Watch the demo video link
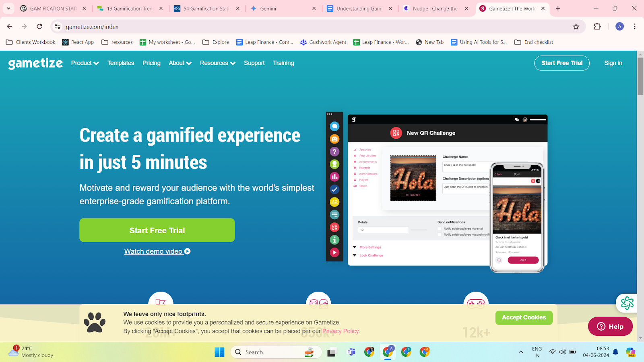 click(157, 251)
